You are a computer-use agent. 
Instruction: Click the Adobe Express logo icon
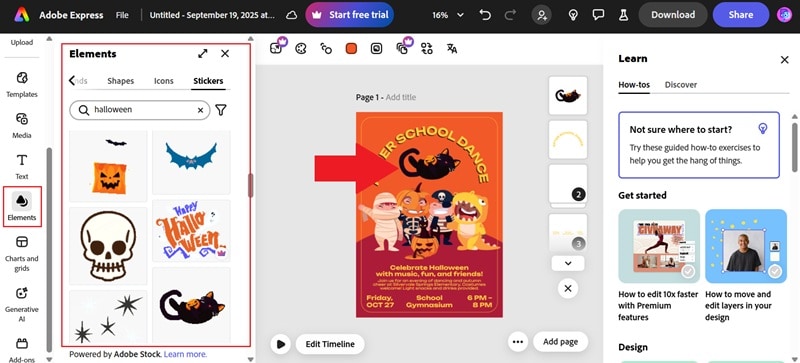21,15
